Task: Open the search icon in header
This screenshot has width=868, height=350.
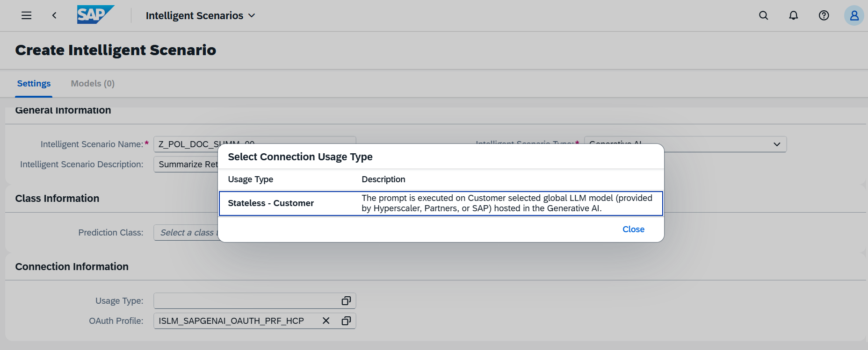Action: pyautogui.click(x=764, y=15)
